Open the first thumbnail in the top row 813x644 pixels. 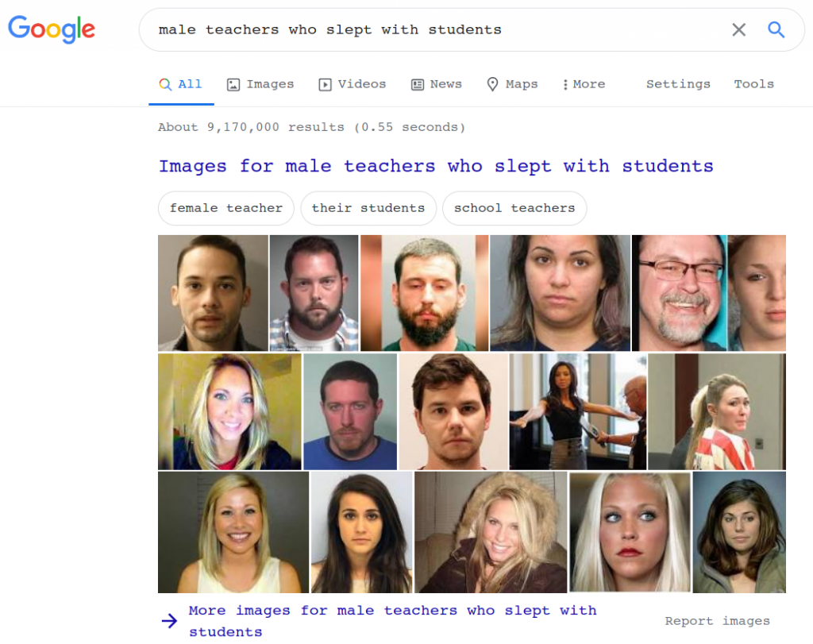point(213,293)
